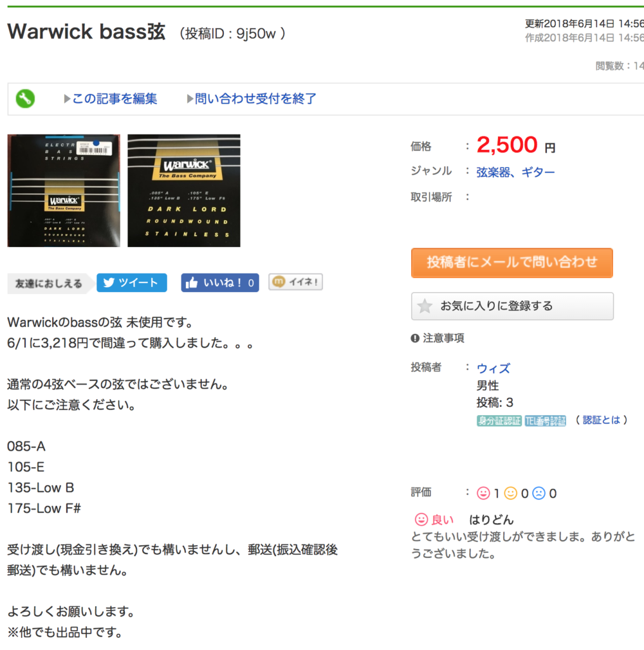Open この記事を編集 edit link

click(x=114, y=98)
